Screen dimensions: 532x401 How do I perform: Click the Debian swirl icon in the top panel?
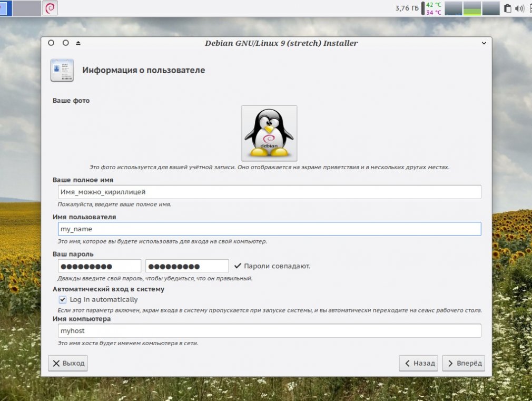click(x=50, y=8)
